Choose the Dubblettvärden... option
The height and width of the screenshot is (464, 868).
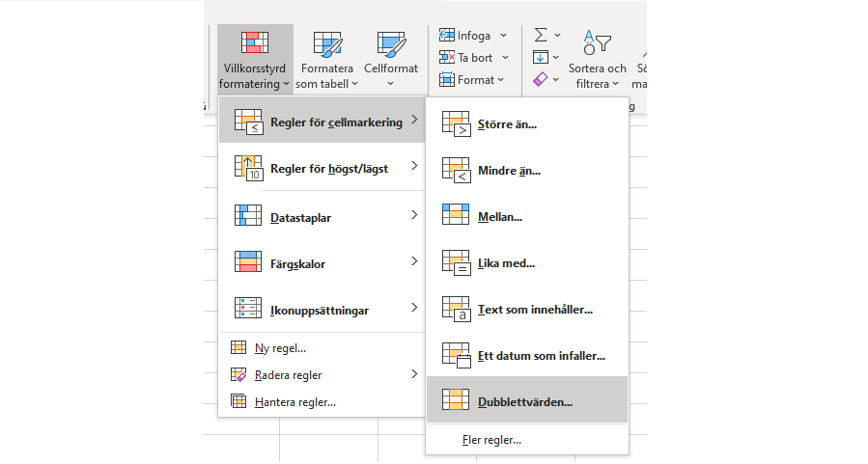point(526,400)
